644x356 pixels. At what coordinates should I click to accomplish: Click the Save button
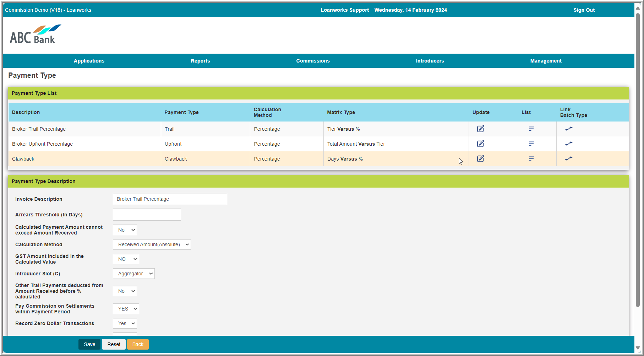tap(89, 344)
